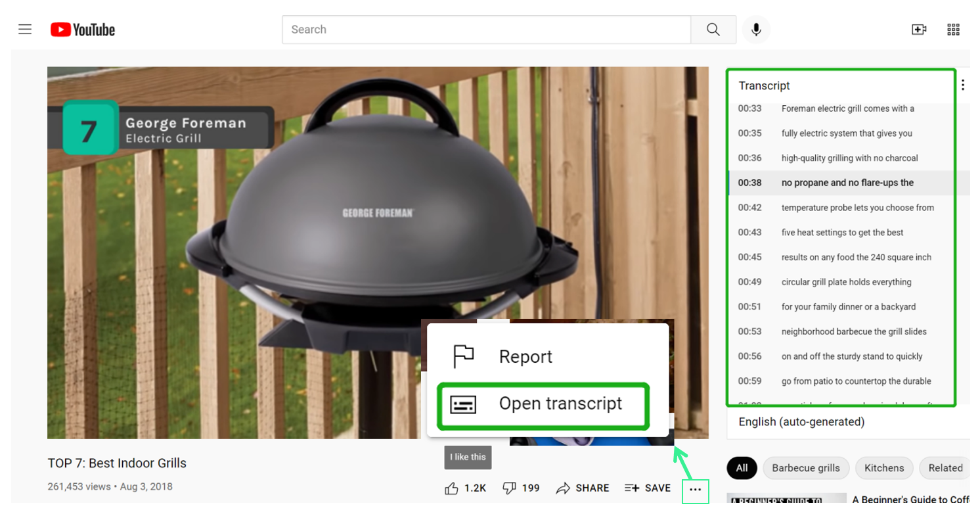
Task: Open 'A Beginner's Guide to Coffee' suggested video
Action: tap(910, 500)
